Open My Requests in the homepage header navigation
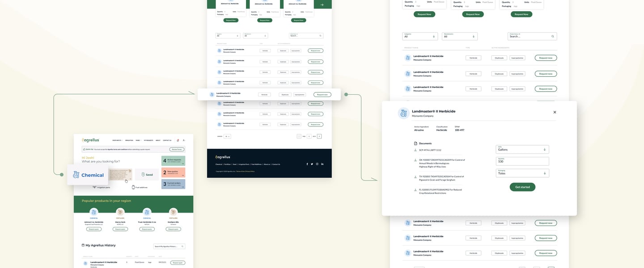The height and width of the screenshot is (268, 644). coord(148,140)
